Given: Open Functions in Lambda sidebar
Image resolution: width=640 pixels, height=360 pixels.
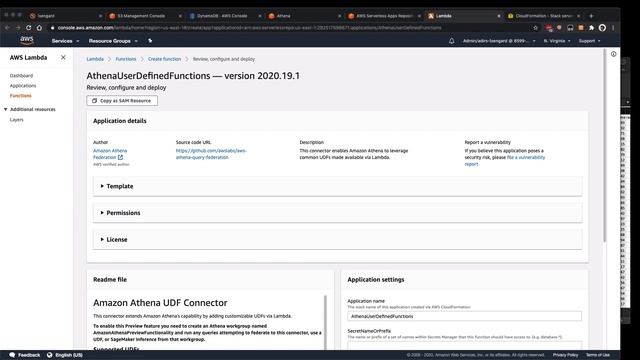Looking at the screenshot, I should 20,96.
